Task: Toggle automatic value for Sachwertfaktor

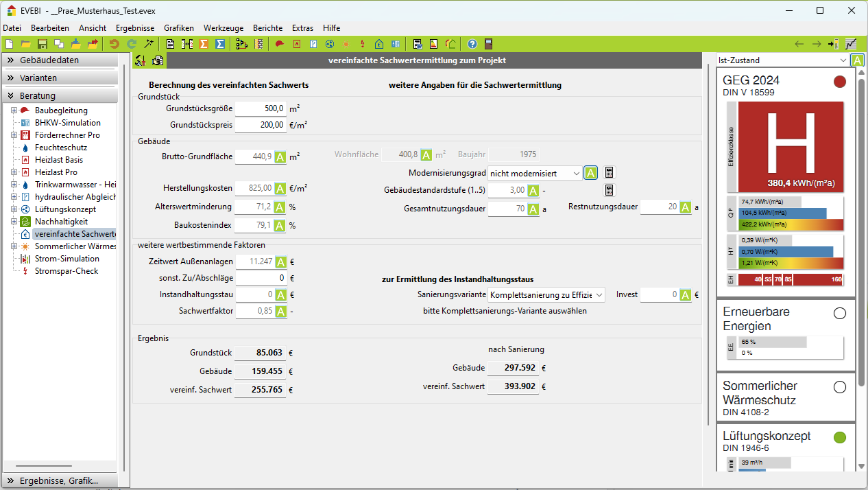Action: point(280,312)
